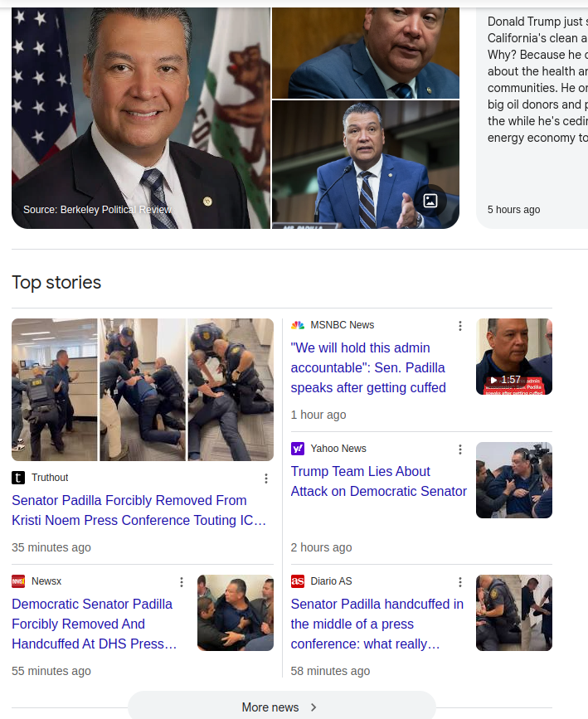Click the MSNBC News peacock logo
This screenshot has width=588, height=719.
tap(298, 325)
